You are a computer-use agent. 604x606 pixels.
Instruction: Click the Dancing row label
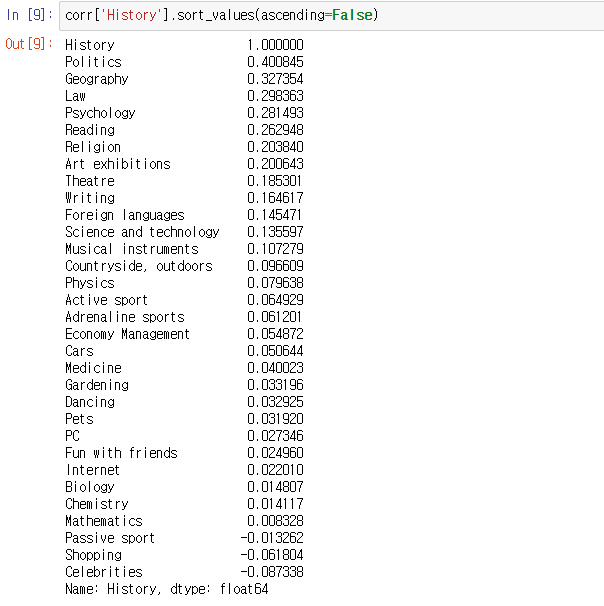[90, 402]
